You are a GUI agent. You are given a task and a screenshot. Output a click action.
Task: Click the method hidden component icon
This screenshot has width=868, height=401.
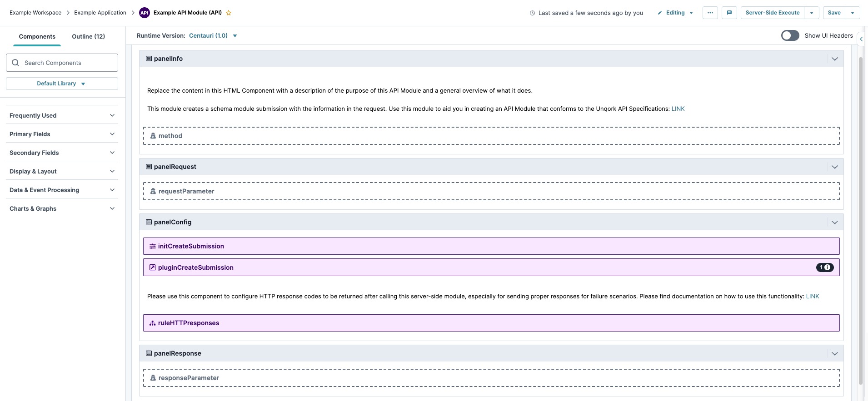click(x=153, y=136)
